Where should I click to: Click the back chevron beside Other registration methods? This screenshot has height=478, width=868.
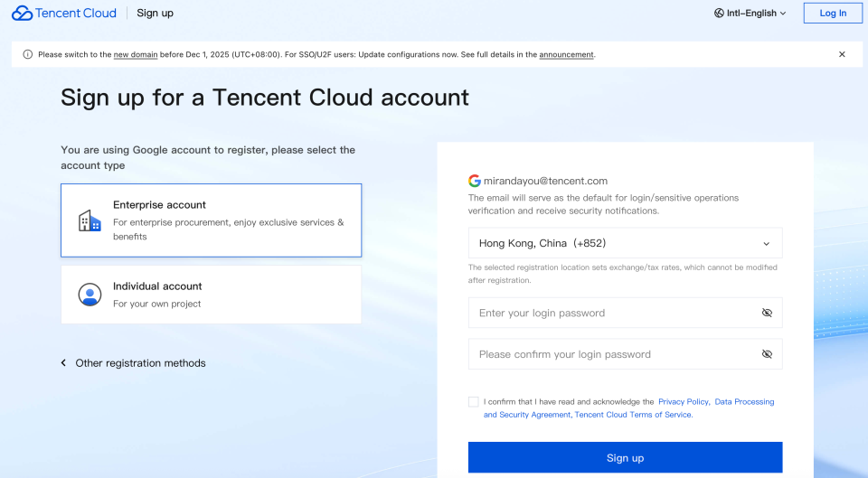(63, 363)
